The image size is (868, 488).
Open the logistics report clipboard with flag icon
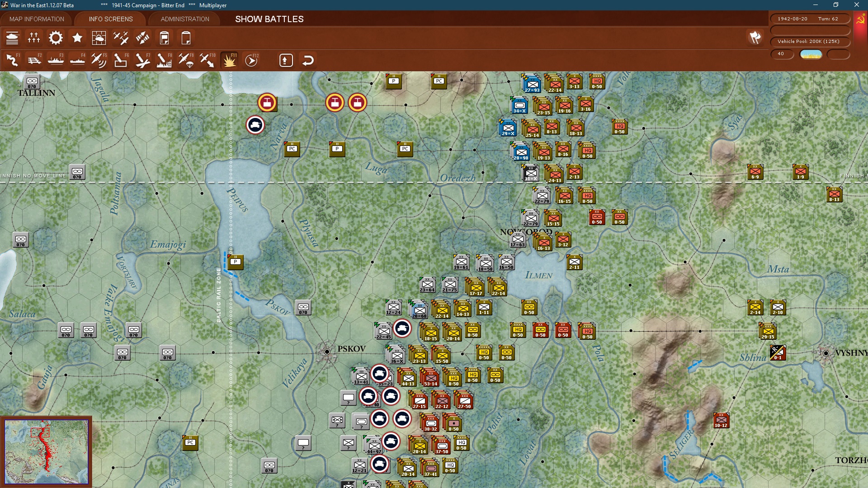point(164,38)
